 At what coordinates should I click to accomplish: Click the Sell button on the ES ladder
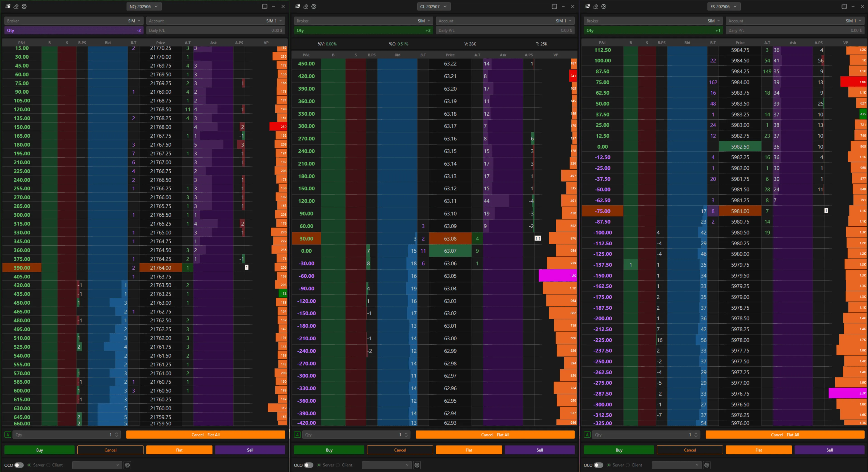(x=829, y=450)
